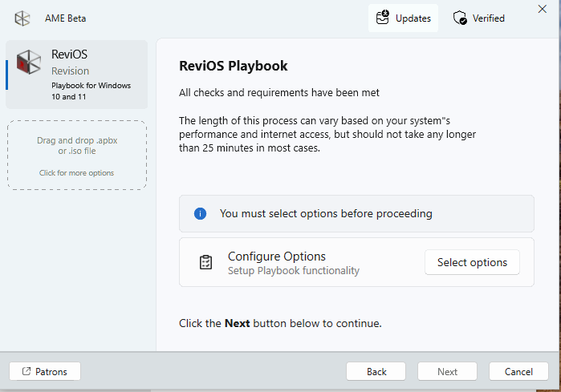Click 'Click for more options' text
The height and width of the screenshot is (392, 561).
click(76, 173)
